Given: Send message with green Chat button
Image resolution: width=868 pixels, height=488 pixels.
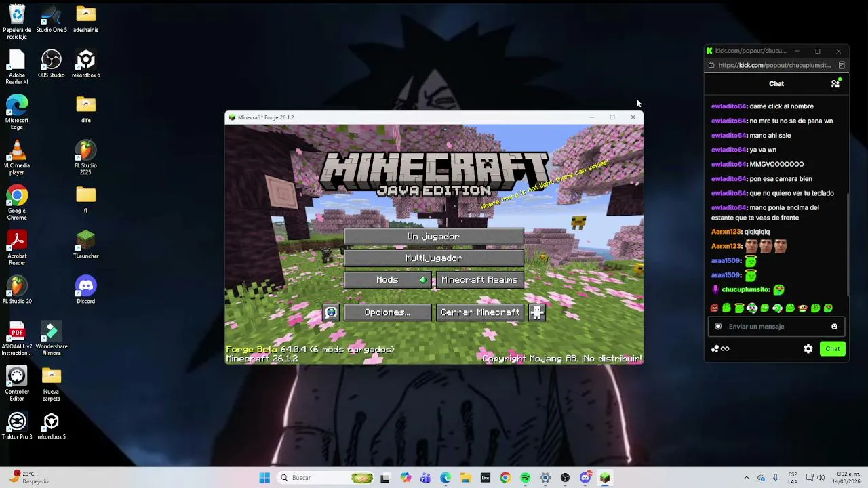Looking at the screenshot, I should pos(833,349).
